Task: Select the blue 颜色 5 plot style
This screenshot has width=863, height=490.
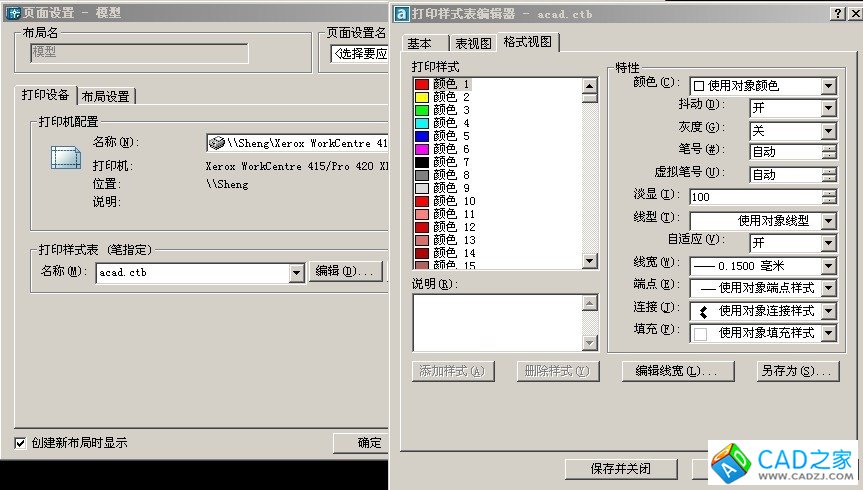Action: pos(451,136)
